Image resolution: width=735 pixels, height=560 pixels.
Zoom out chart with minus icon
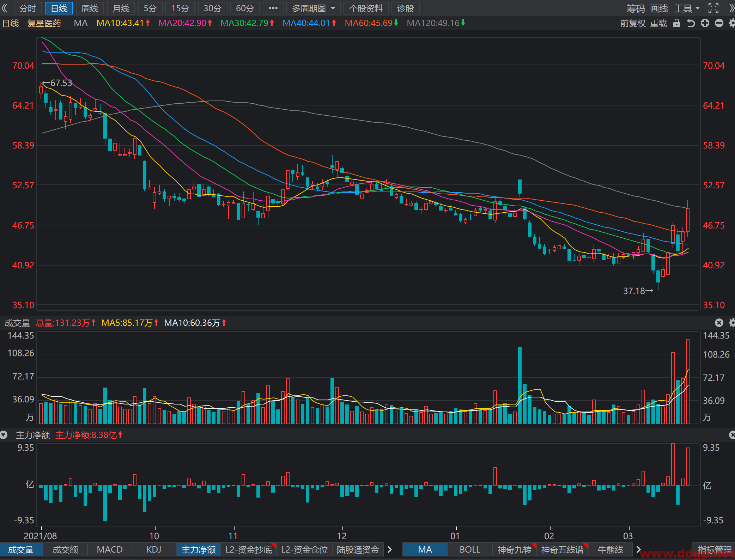click(719, 23)
